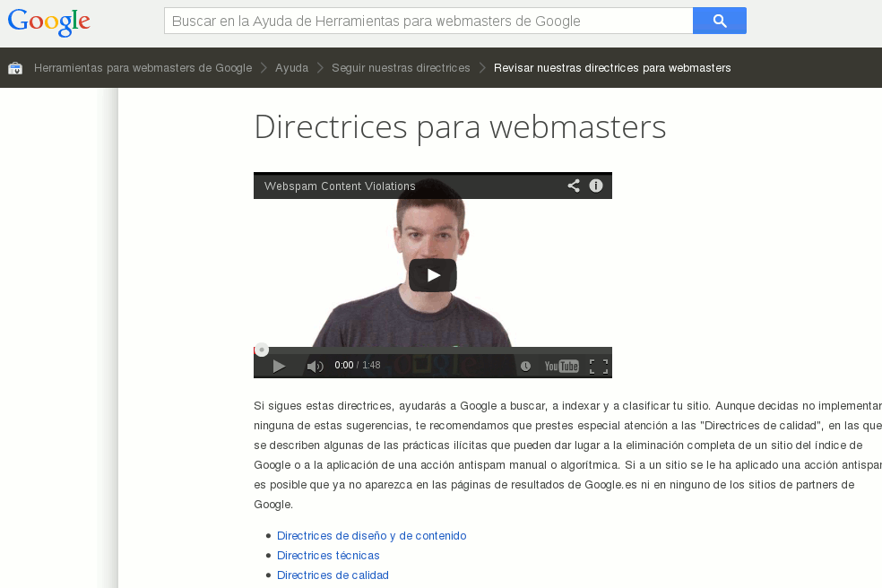Click the Watch Later clock icon
Viewport: 882px width, 588px height.
(x=525, y=367)
